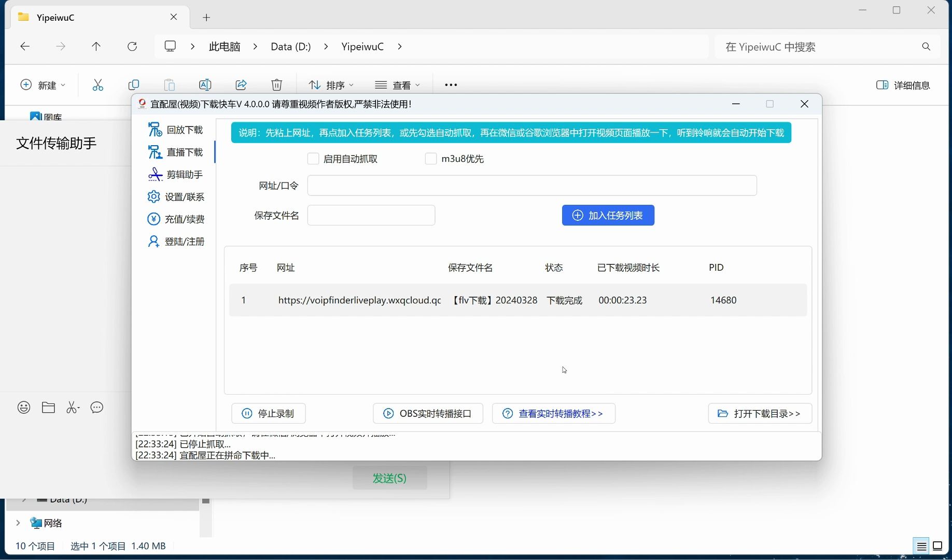Open the 登陆/注册 login icon
This screenshot has width=952, height=560.
tap(153, 241)
